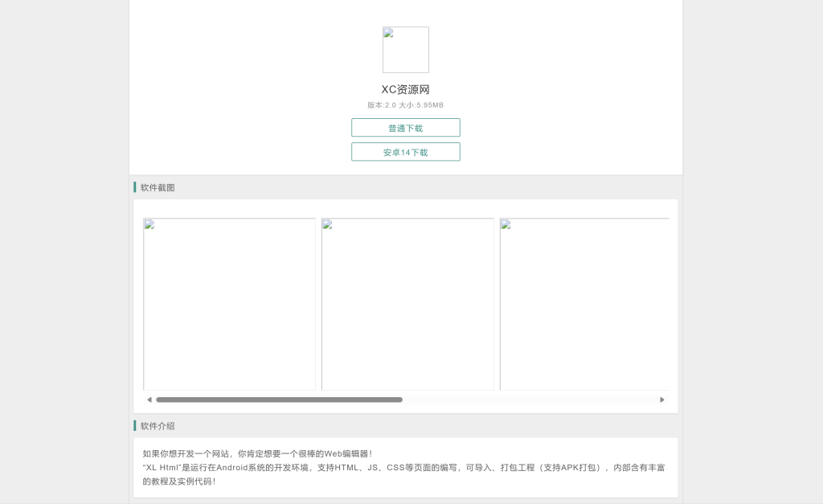Click the broken-image icon in the second screenshot

(327, 225)
